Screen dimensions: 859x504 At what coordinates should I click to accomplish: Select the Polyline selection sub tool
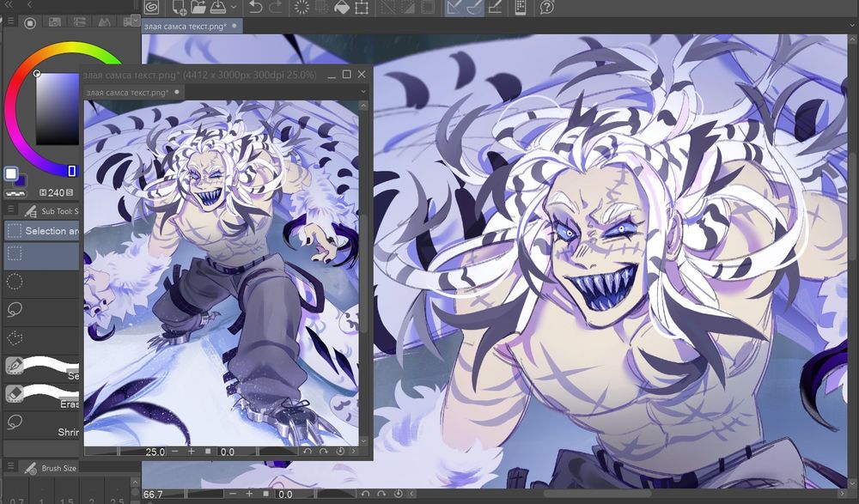click(41, 339)
